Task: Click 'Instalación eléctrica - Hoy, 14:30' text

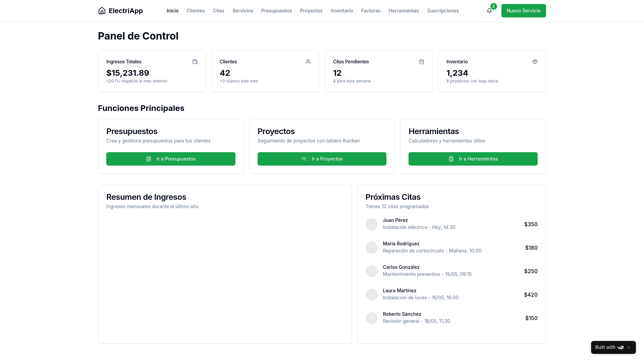Action: click(419, 227)
